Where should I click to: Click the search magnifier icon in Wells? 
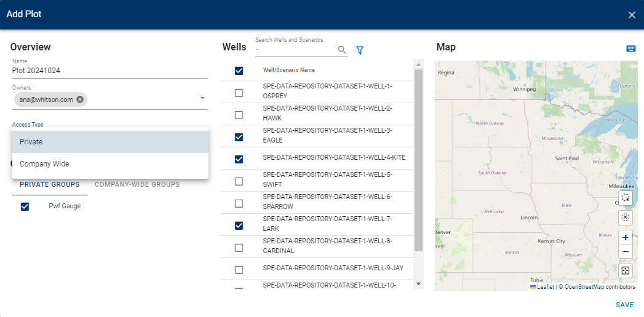(342, 50)
